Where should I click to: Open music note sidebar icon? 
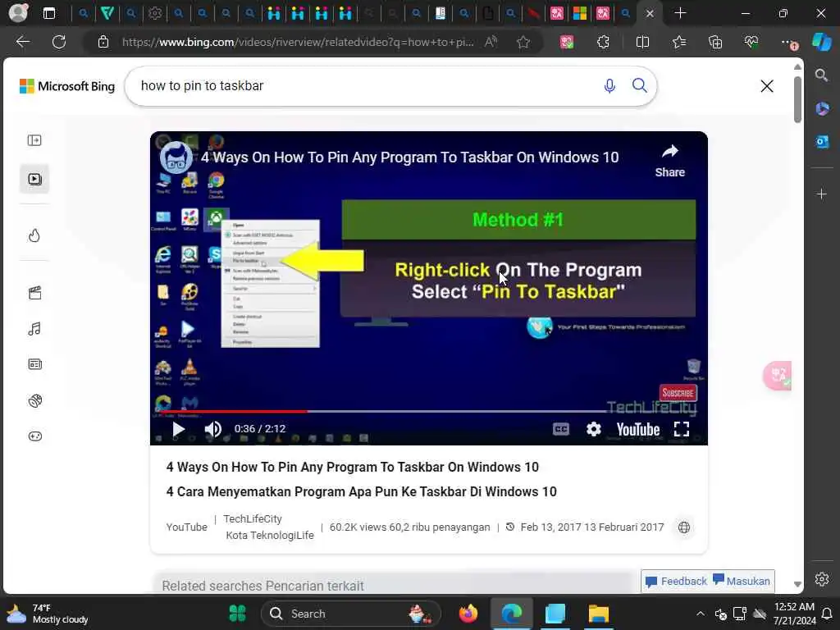point(34,328)
